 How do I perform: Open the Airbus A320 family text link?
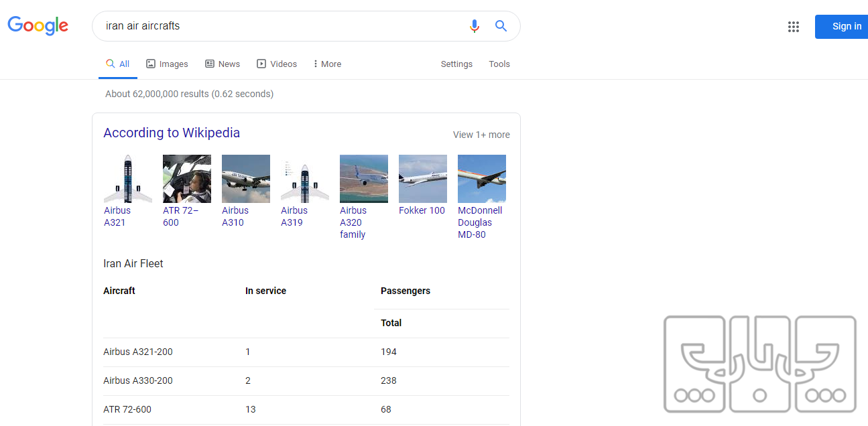click(x=353, y=222)
